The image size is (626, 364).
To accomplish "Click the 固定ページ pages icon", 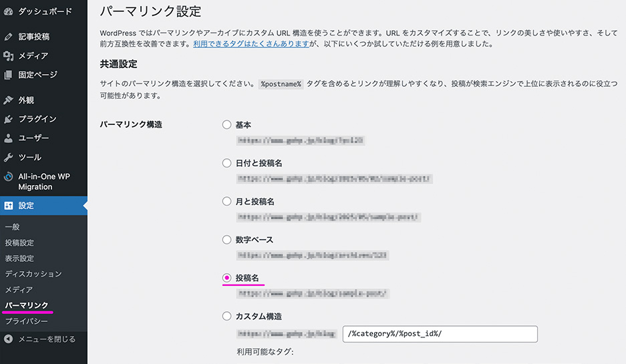I will (x=8, y=75).
